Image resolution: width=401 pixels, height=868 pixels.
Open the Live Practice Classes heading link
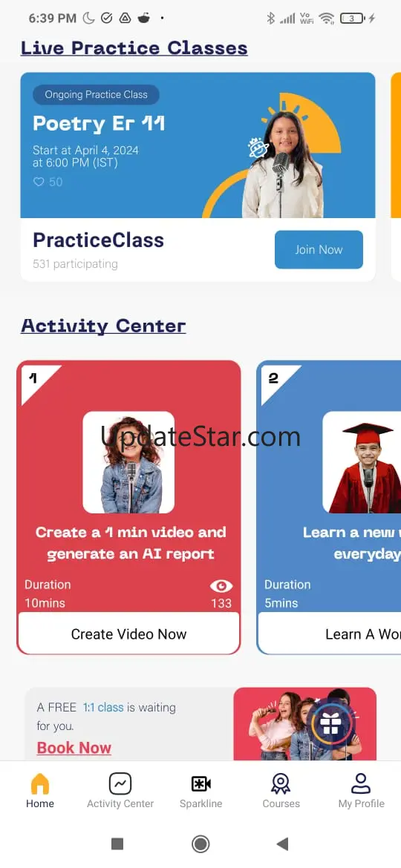click(x=134, y=48)
